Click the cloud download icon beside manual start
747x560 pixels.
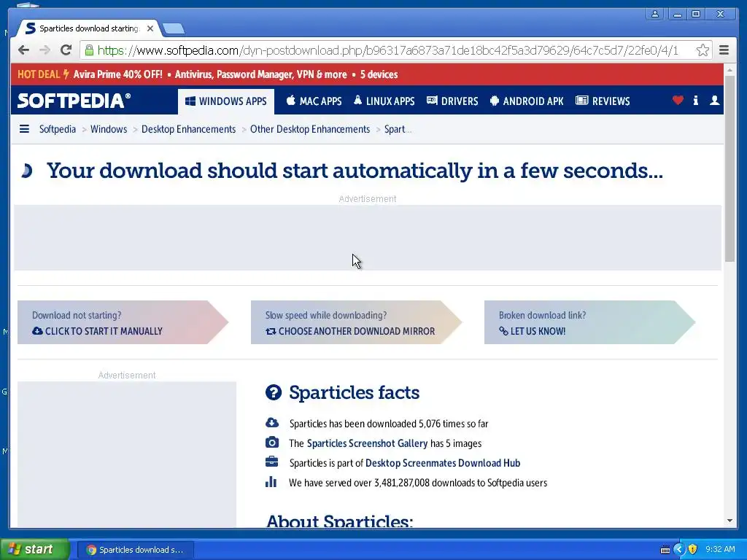coord(37,330)
